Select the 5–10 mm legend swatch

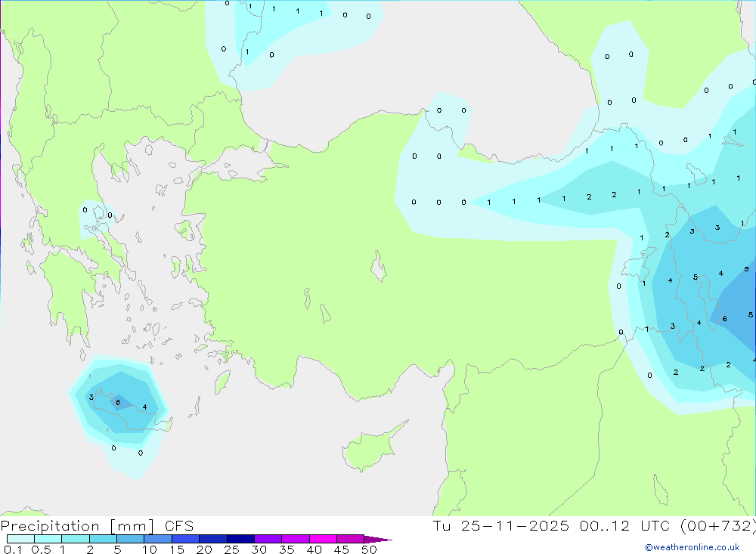pyautogui.click(x=130, y=539)
